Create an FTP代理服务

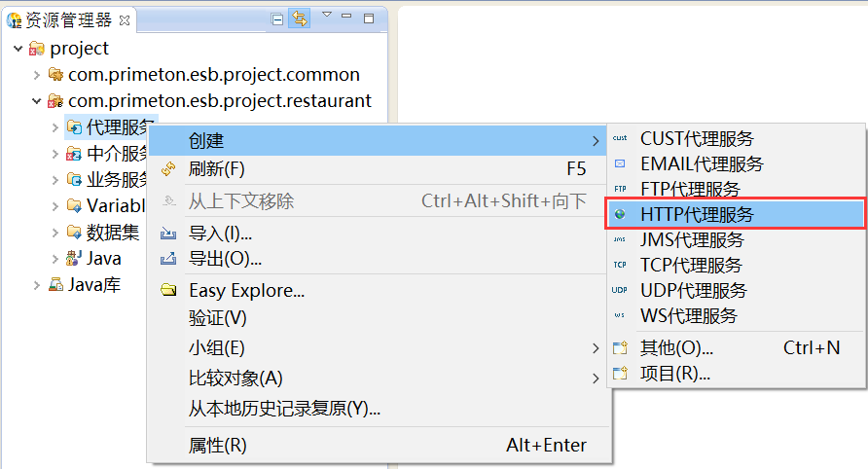(x=737, y=188)
